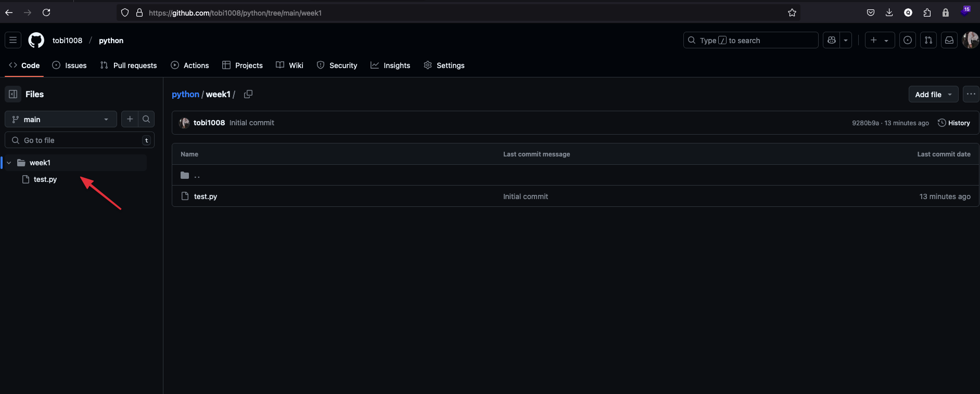The height and width of the screenshot is (394, 980).
Task: Bookmark this page with the star
Action: 792,12
